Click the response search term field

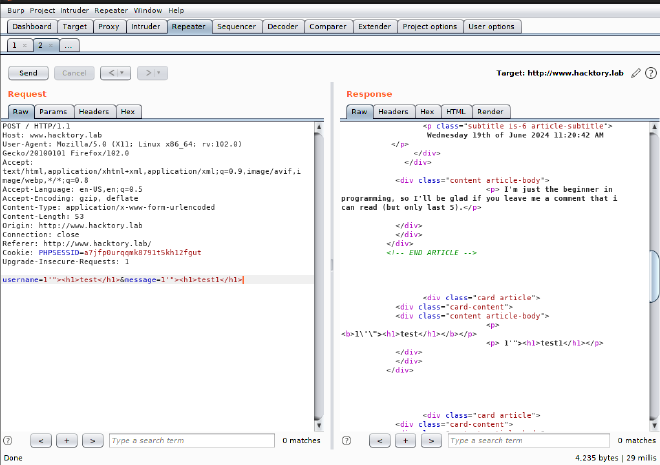[529, 441]
